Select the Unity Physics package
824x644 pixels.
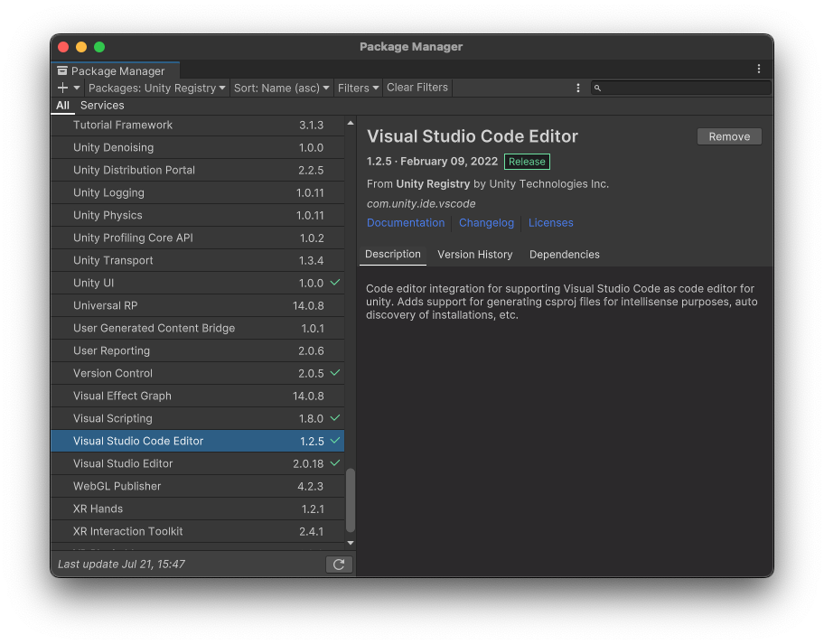[x=198, y=215]
